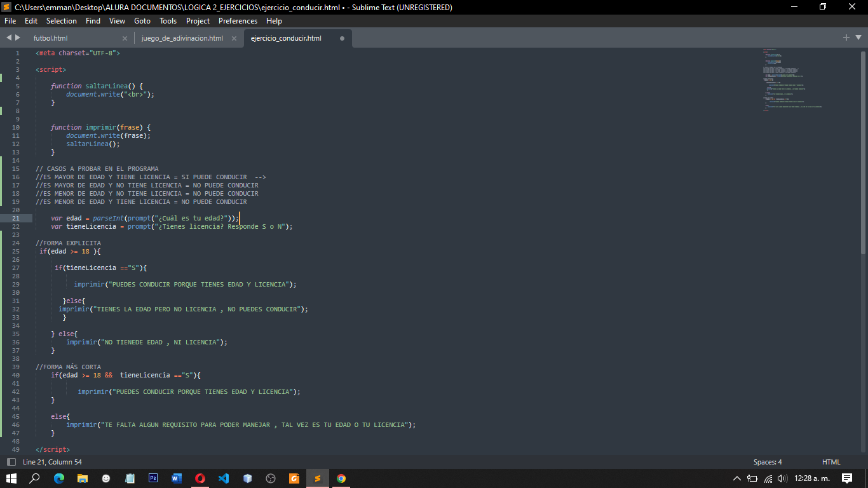
Task: Switch to Opera browser in taskbar
Action: click(x=200, y=478)
